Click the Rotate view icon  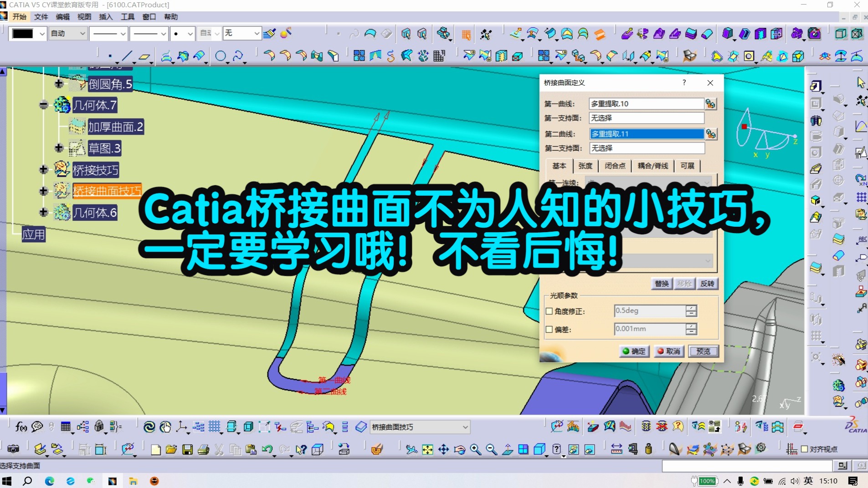[x=459, y=450]
